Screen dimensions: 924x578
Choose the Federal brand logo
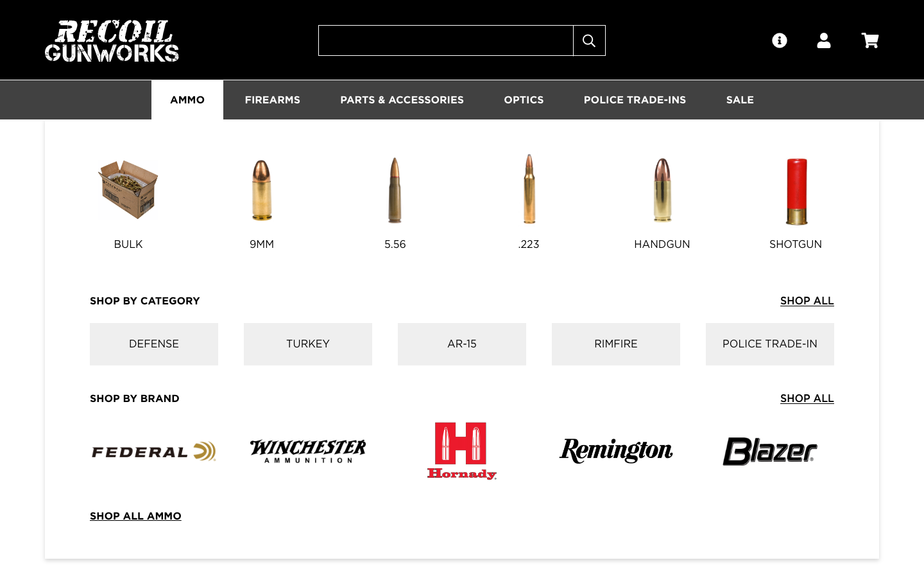click(154, 451)
